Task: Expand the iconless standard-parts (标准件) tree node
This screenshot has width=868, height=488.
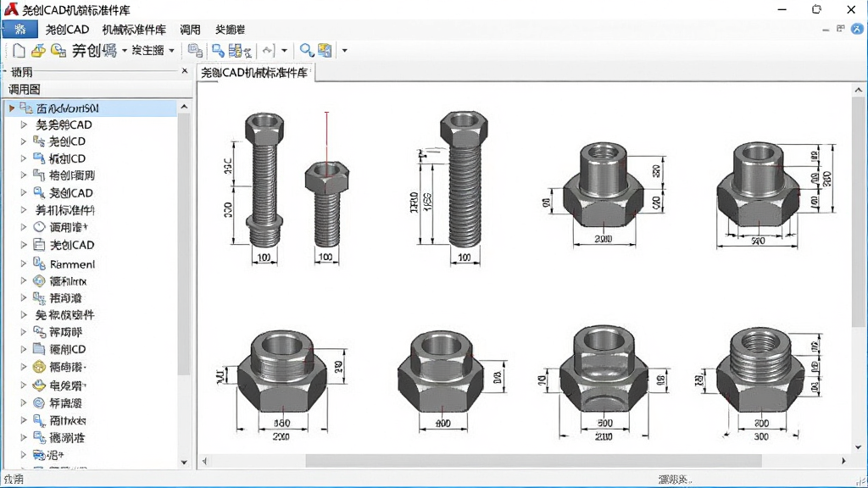Action: point(23,210)
